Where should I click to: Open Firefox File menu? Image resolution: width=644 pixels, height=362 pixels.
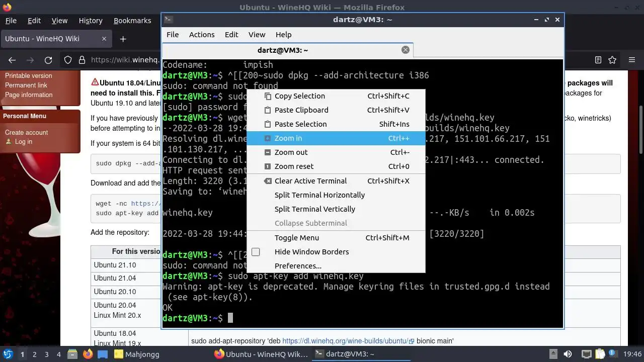11,21
